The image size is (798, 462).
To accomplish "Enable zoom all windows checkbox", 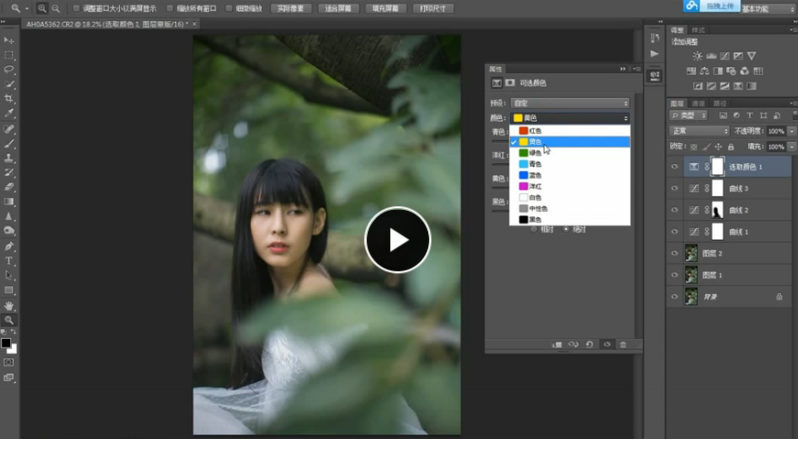I will (170, 8).
